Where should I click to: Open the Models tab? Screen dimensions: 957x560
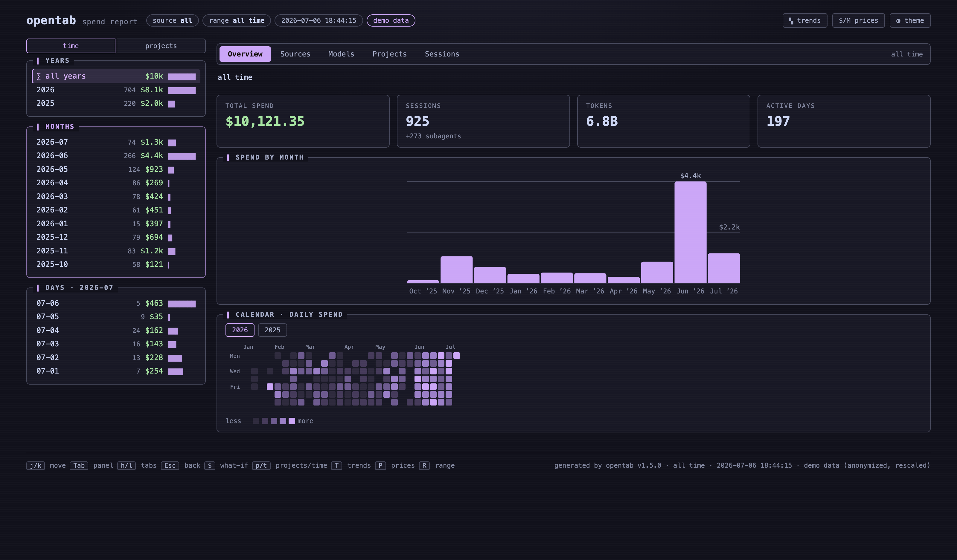pyautogui.click(x=341, y=54)
